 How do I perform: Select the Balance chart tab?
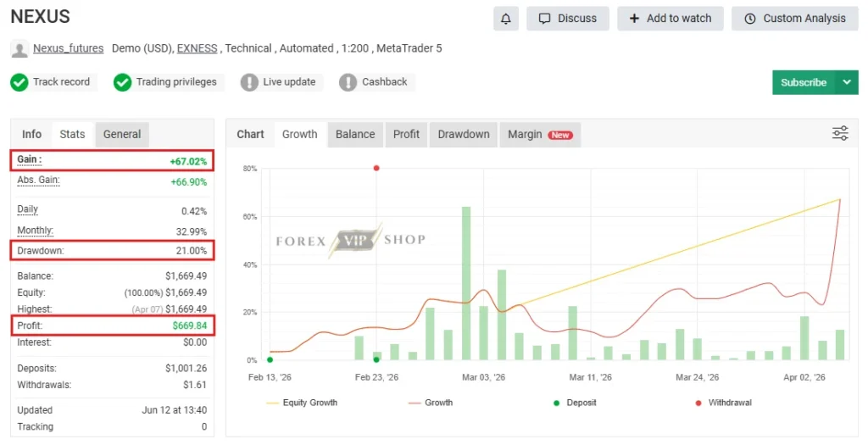point(355,134)
